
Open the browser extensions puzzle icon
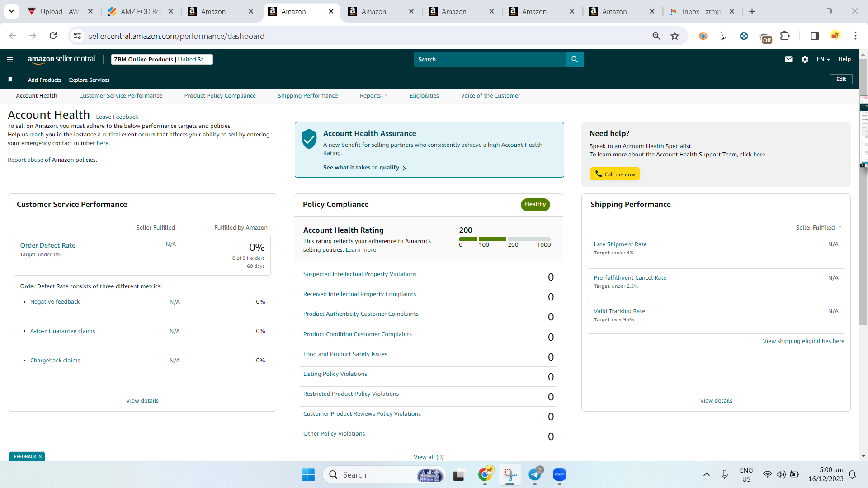785,36
